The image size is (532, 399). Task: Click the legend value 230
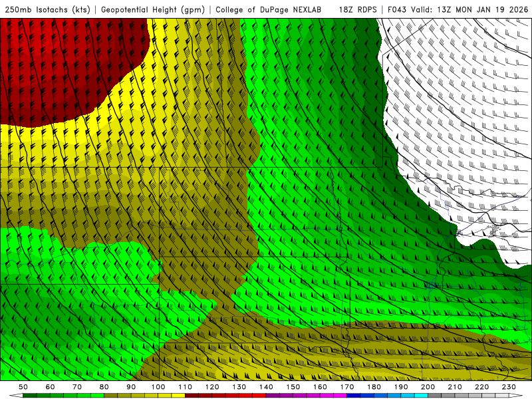(x=509, y=387)
